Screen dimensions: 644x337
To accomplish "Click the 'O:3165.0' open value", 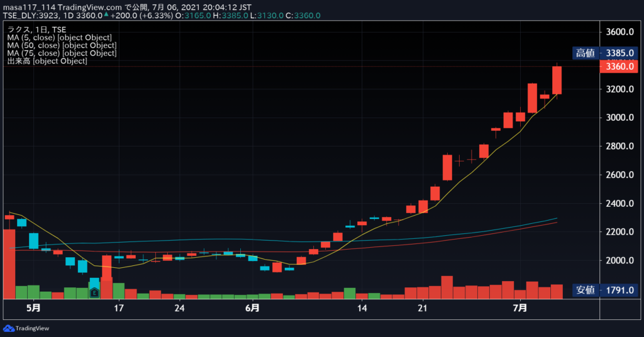I will (193, 16).
